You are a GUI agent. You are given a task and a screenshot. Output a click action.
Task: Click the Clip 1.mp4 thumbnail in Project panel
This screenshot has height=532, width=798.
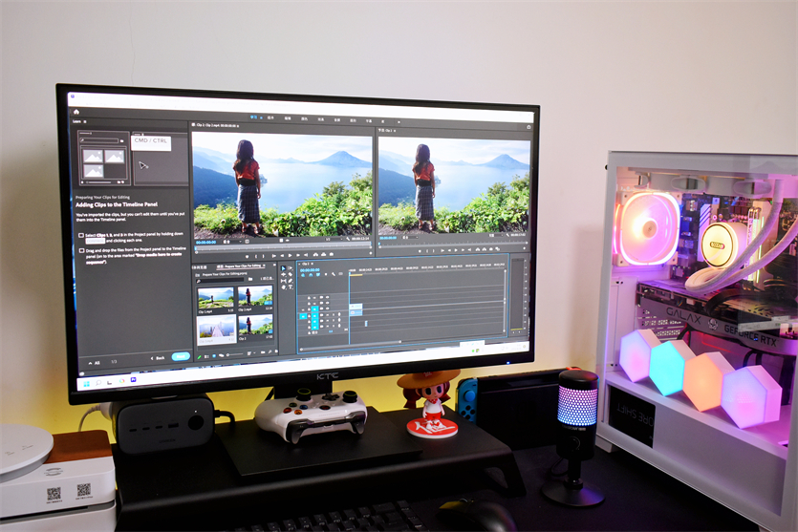tap(215, 298)
